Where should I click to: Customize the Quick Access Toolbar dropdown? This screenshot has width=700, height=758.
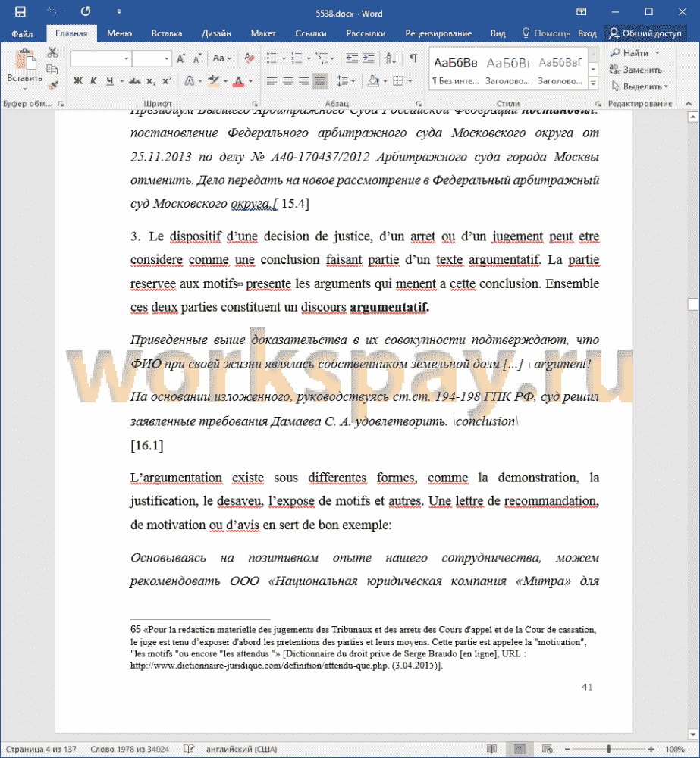[x=119, y=11]
